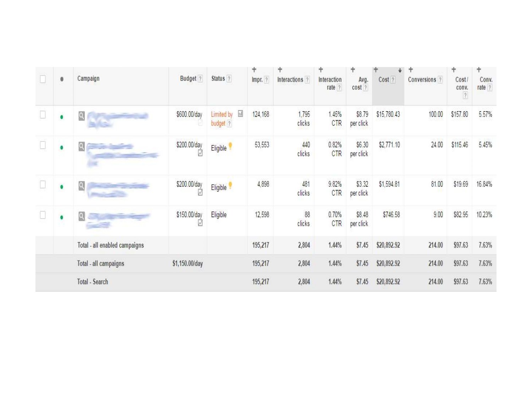Click bar chart icon beside Limited by budget
Image resolution: width=532 pixels, height=399 pixels.
tap(240, 114)
